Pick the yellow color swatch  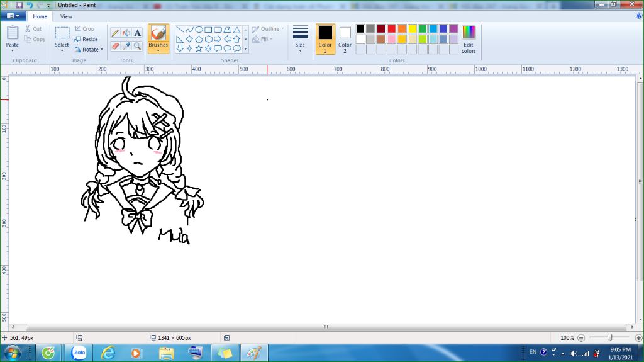pyautogui.click(x=413, y=29)
